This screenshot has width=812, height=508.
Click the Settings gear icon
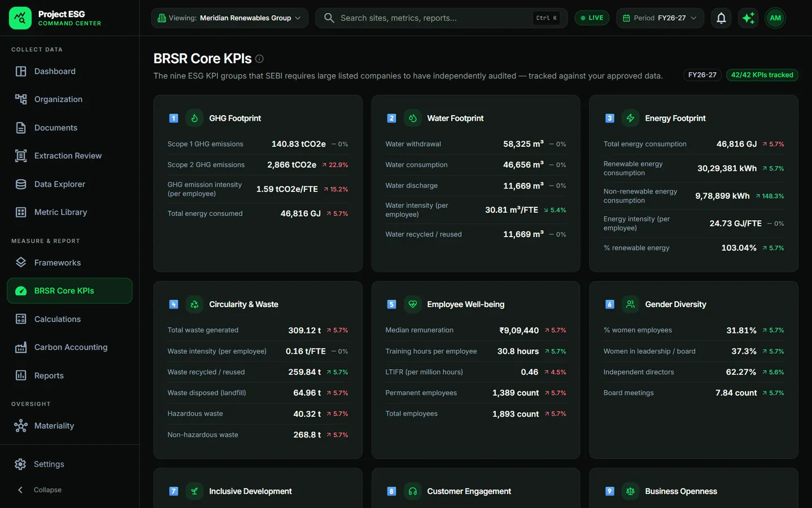pyautogui.click(x=20, y=464)
